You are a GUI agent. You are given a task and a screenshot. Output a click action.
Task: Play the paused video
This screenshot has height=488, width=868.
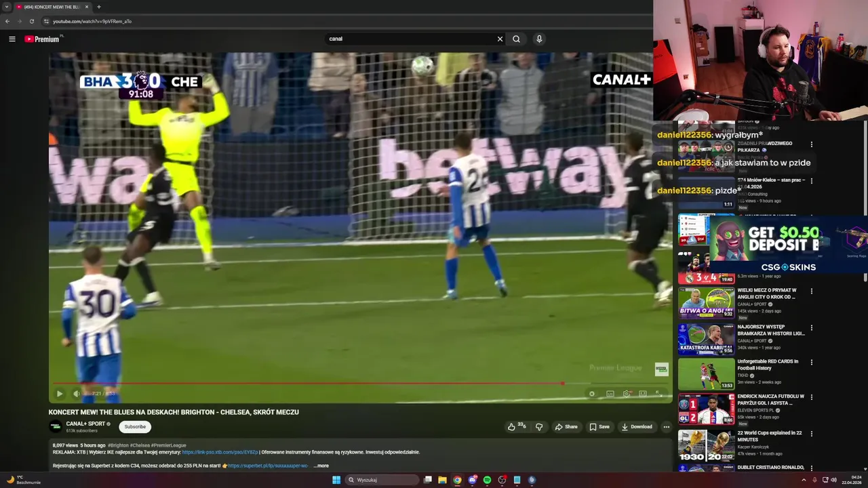[60, 393]
